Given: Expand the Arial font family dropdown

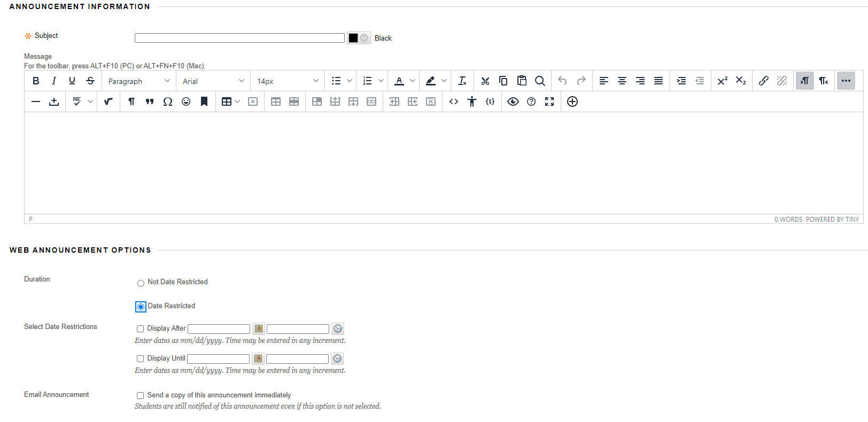Looking at the screenshot, I should pyautogui.click(x=213, y=81).
